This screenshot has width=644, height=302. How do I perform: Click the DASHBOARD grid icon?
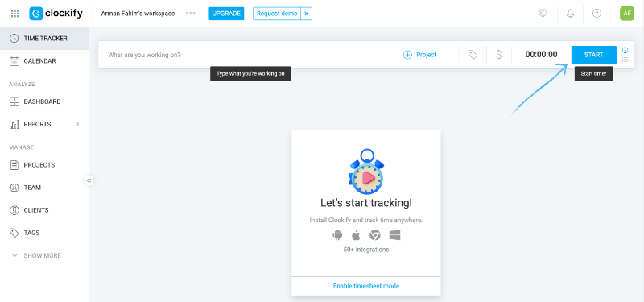pos(14,101)
